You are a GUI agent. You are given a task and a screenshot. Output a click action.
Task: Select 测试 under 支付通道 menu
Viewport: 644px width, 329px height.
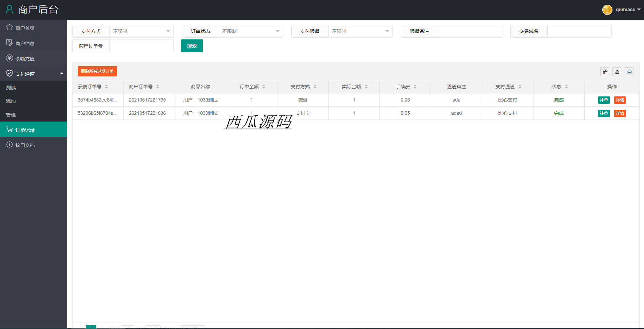pos(11,87)
